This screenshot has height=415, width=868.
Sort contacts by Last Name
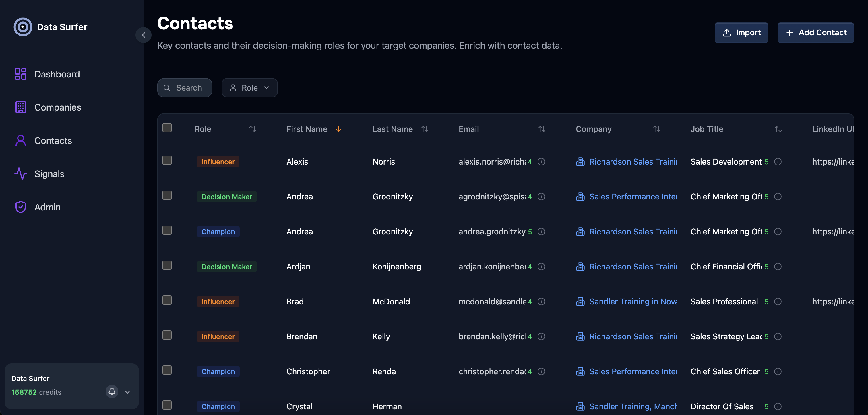(425, 129)
